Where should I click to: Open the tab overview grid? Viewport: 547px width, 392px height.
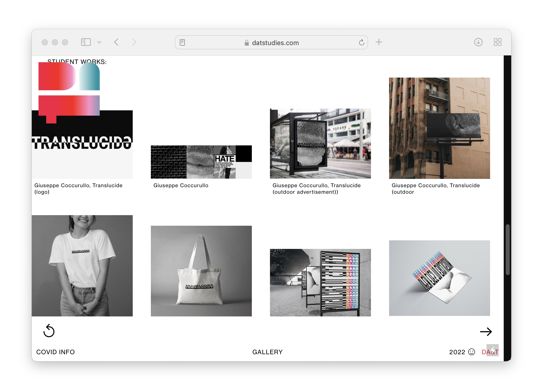(x=497, y=42)
